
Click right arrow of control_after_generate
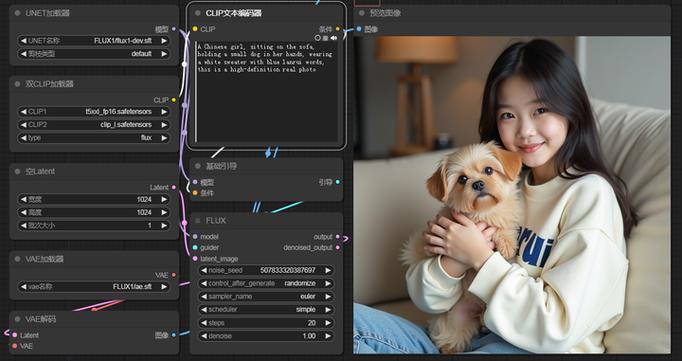coord(328,283)
